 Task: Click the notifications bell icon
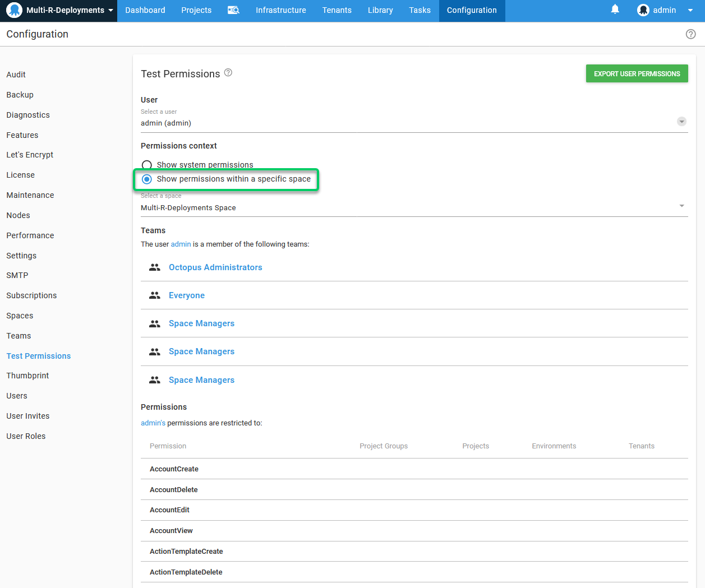click(x=615, y=10)
